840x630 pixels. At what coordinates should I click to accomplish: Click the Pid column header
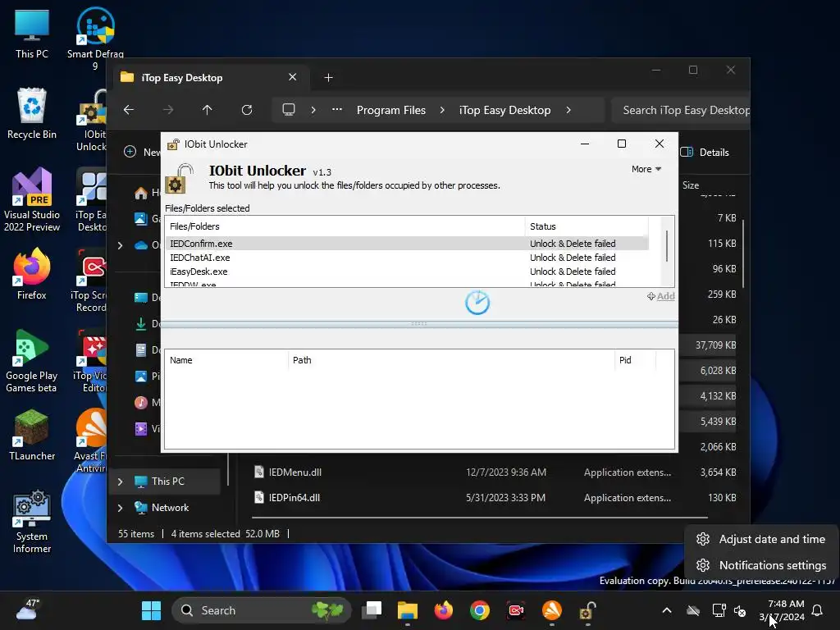[x=635, y=360]
